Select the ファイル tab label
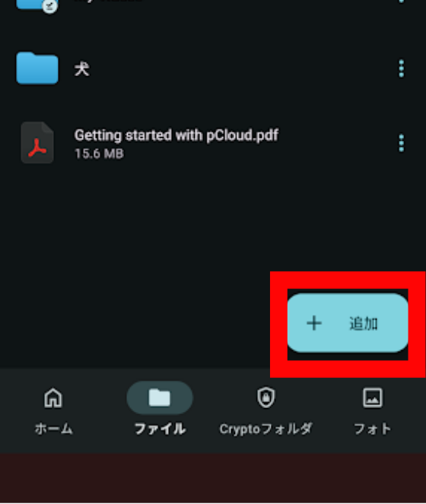This screenshot has height=504, width=426. pos(160,429)
